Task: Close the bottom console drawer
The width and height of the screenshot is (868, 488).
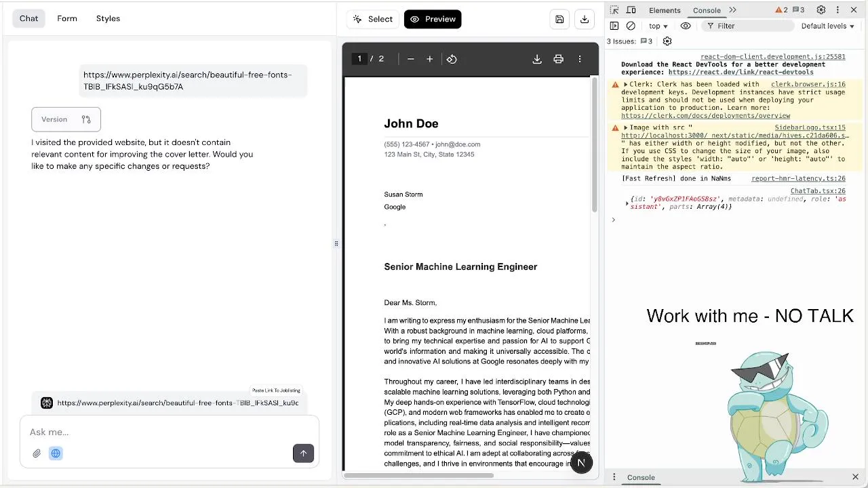Action: (855, 477)
